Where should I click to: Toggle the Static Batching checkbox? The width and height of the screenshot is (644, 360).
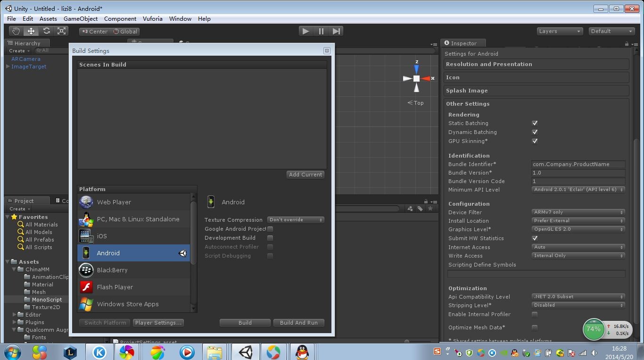(x=535, y=123)
